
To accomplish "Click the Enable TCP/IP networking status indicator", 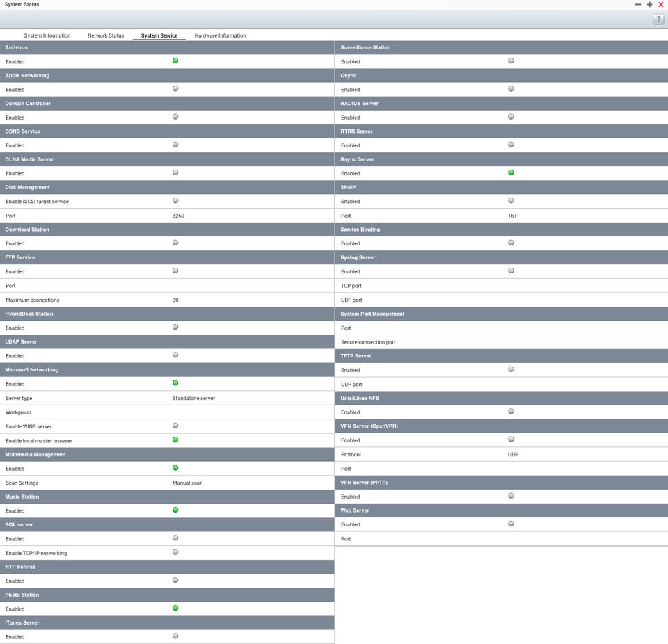I will click(x=175, y=552).
